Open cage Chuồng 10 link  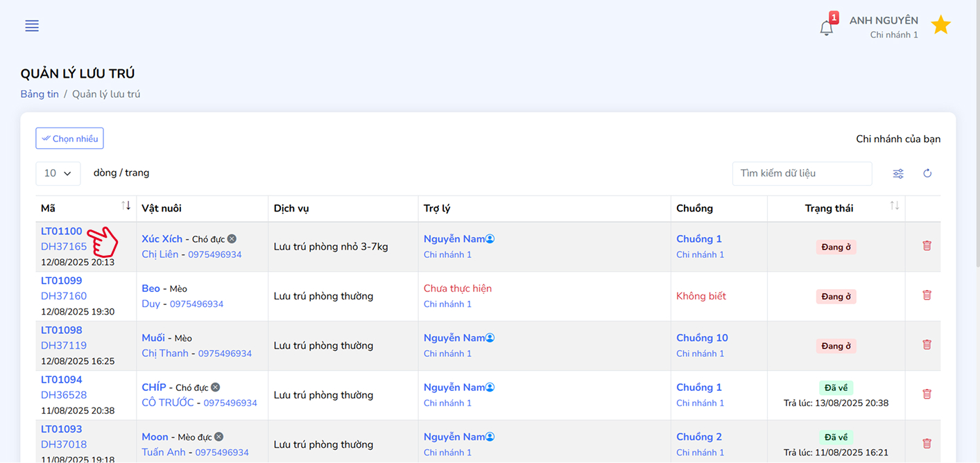click(x=702, y=338)
